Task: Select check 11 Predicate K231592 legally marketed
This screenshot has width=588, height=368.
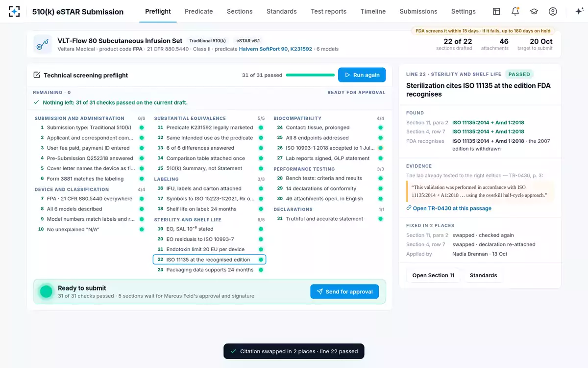Action: coord(209,128)
